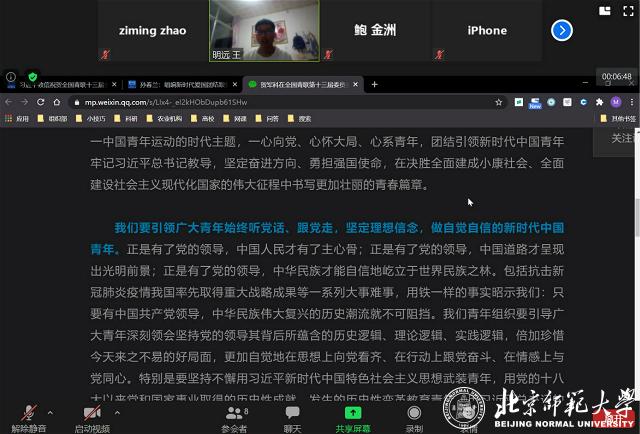Switch gallery view layout icon
This screenshot has height=434, width=640.
coord(603,10)
